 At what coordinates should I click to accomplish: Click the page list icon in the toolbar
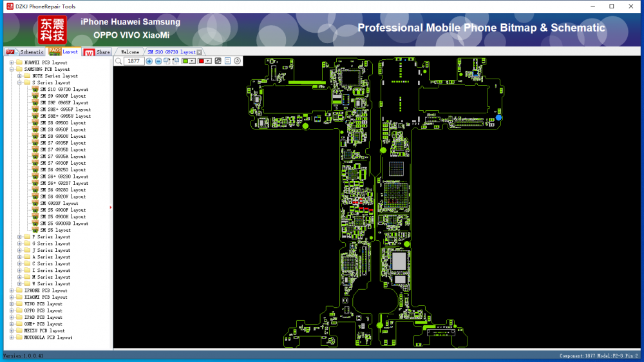click(228, 61)
